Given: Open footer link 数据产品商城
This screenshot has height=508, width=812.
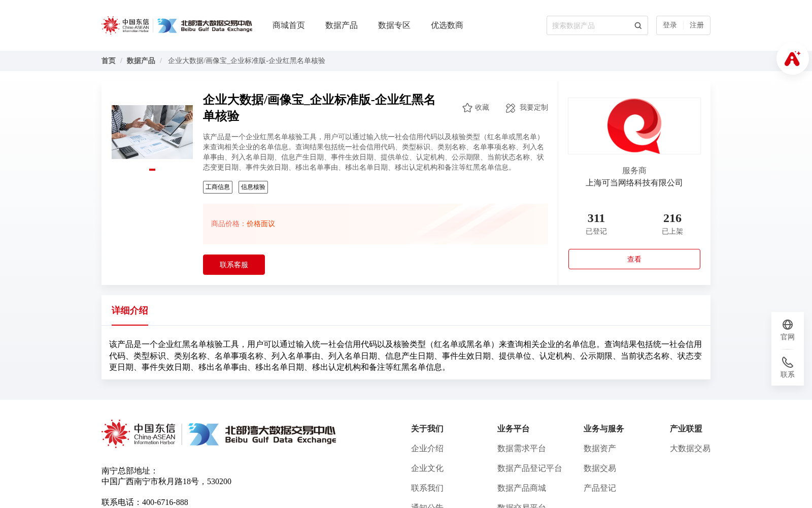Looking at the screenshot, I should [522, 488].
